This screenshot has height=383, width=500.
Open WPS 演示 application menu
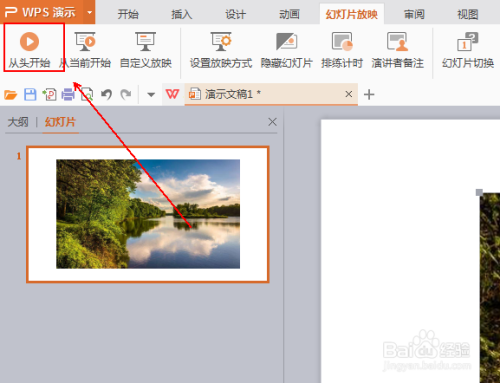point(42,12)
